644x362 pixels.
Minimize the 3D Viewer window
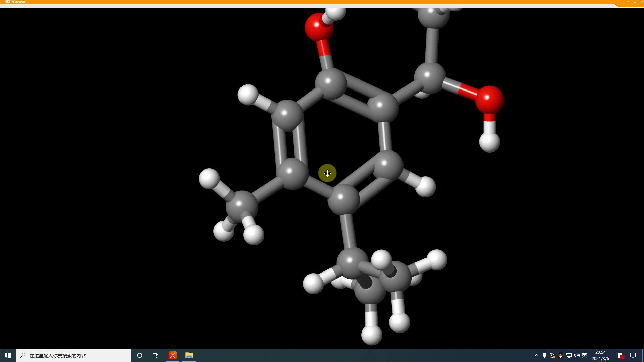point(628,2)
